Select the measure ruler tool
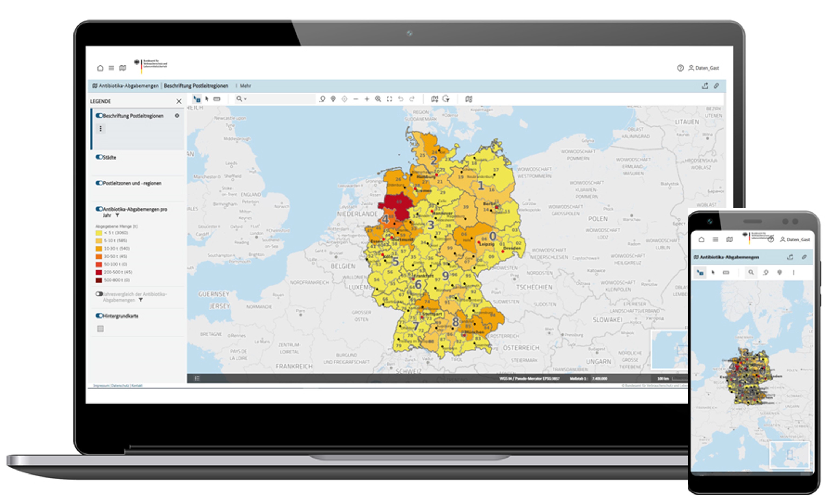The image size is (825, 504). pyautogui.click(x=217, y=99)
